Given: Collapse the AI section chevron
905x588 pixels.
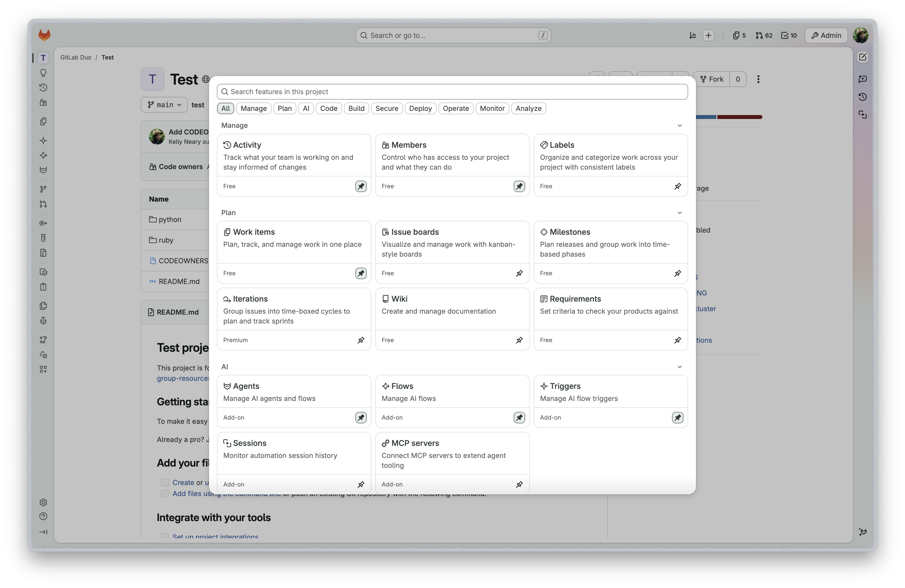Looking at the screenshot, I should [x=679, y=367].
